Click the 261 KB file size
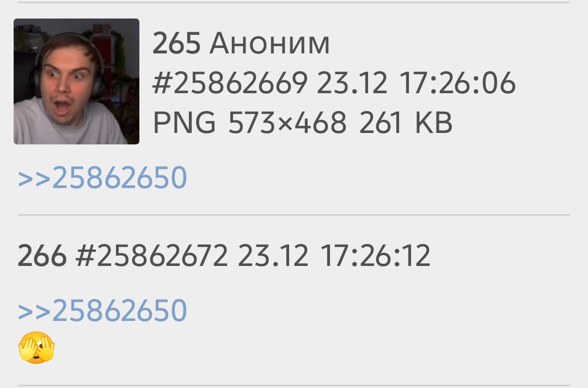 click(x=406, y=122)
